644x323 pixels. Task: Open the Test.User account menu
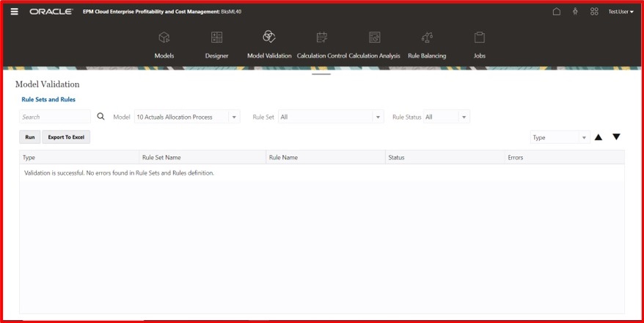point(621,12)
